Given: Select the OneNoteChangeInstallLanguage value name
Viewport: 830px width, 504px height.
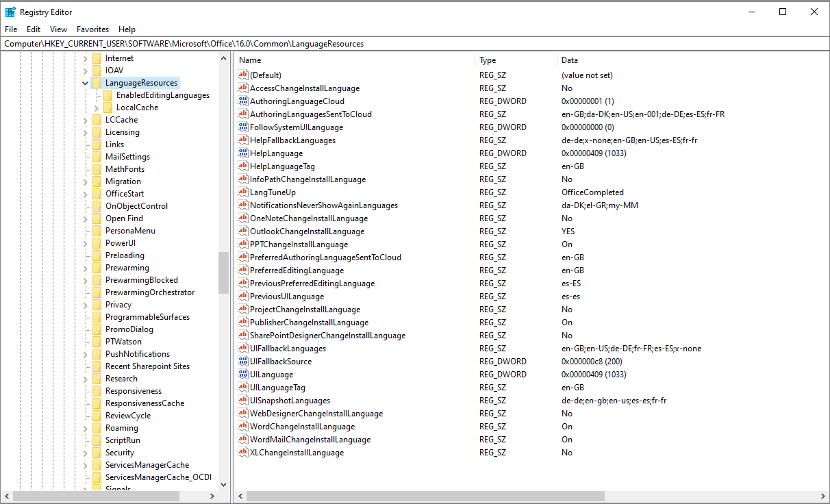Looking at the screenshot, I should coord(309,218).
